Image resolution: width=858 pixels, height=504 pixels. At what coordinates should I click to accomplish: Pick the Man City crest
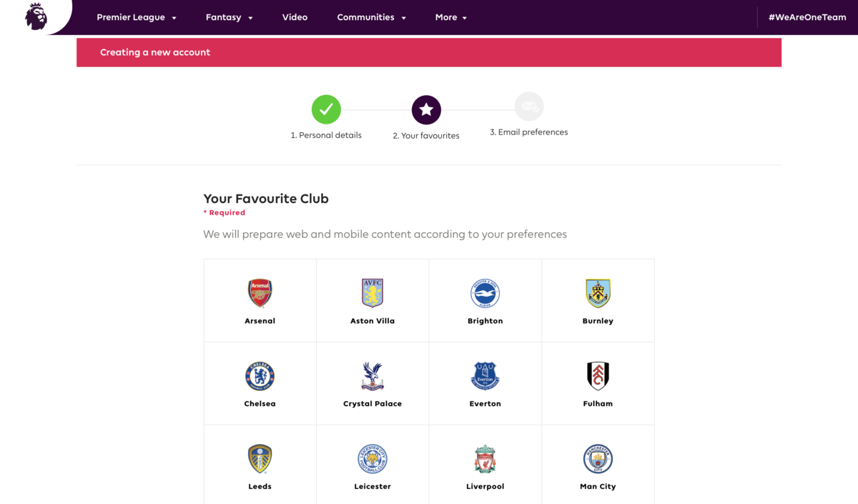pos(598,459)
